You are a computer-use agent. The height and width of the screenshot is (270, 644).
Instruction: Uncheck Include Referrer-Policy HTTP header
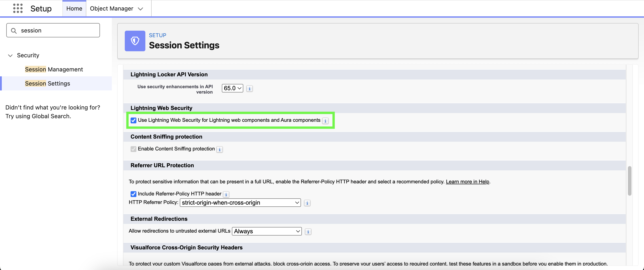133,194
